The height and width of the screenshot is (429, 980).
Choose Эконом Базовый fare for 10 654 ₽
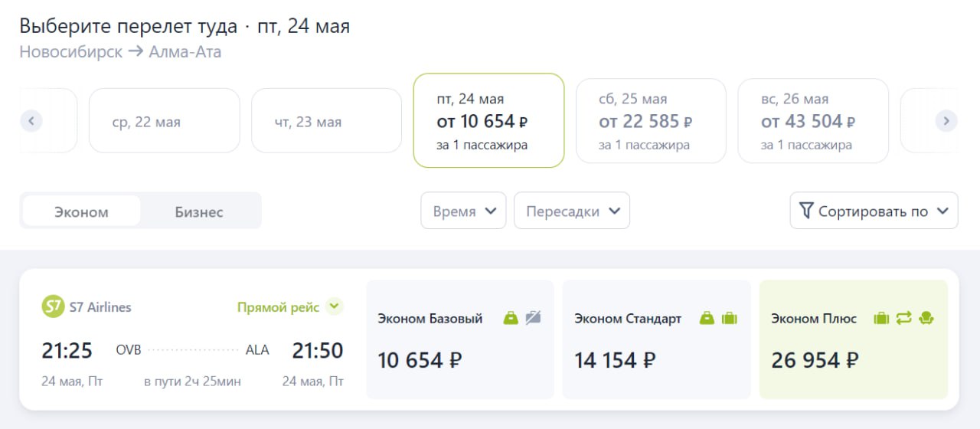(x=459, y=339)
